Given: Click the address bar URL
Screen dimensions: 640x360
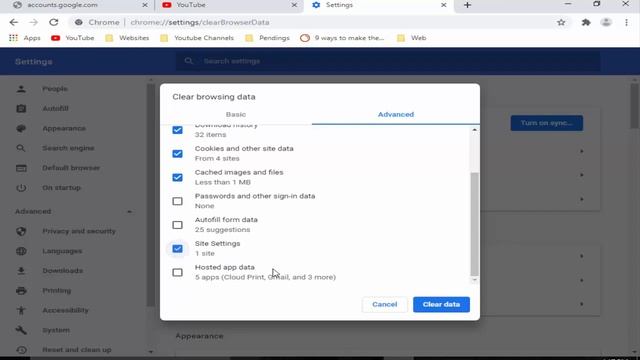Looking at the screenshot, I should coord(200,22).
